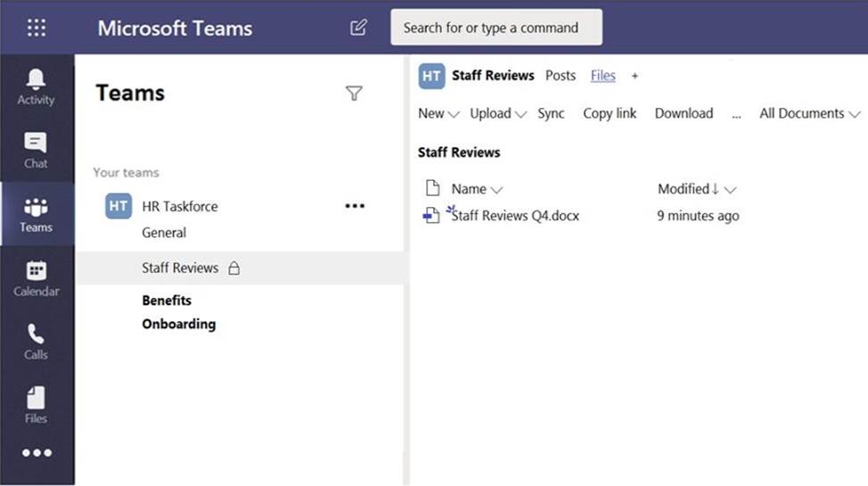868x486 pixels.
Task: Open the Activity bell icon
Action: coord(36,87)
